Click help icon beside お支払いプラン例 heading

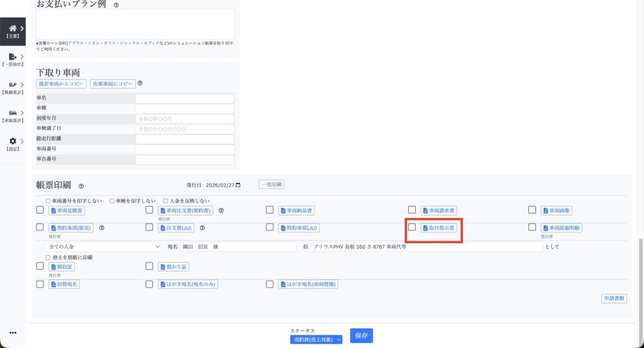[116, 5]
